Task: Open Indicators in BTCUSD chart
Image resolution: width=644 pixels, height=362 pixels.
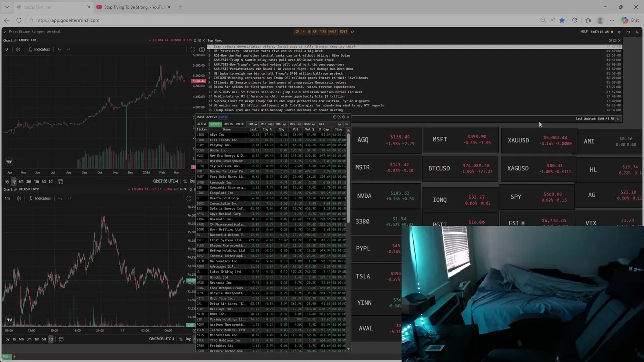Action: [40, 198]
